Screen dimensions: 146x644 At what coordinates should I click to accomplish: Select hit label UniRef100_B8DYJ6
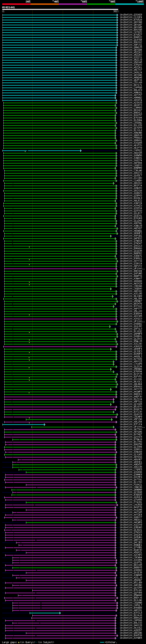131,598
